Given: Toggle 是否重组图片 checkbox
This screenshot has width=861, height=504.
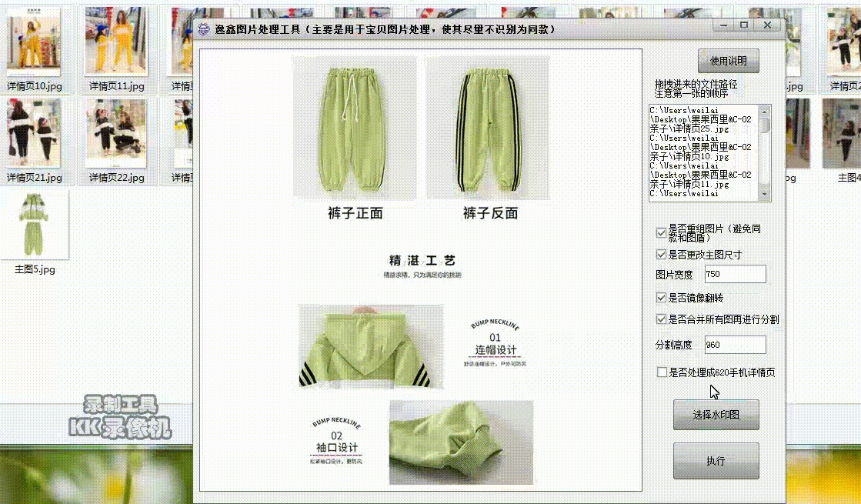Looking at the screenshot, I should (x=661, y=233).
